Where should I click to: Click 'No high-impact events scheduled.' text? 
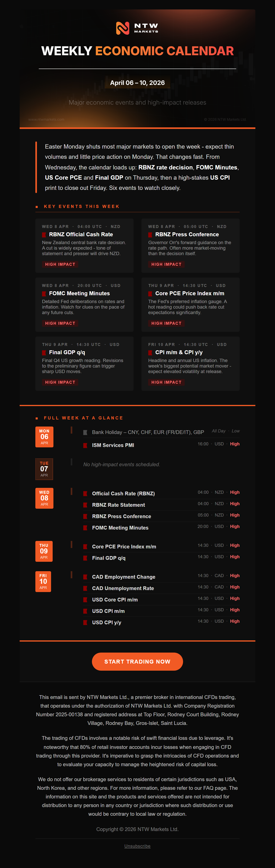pos(122,465)
